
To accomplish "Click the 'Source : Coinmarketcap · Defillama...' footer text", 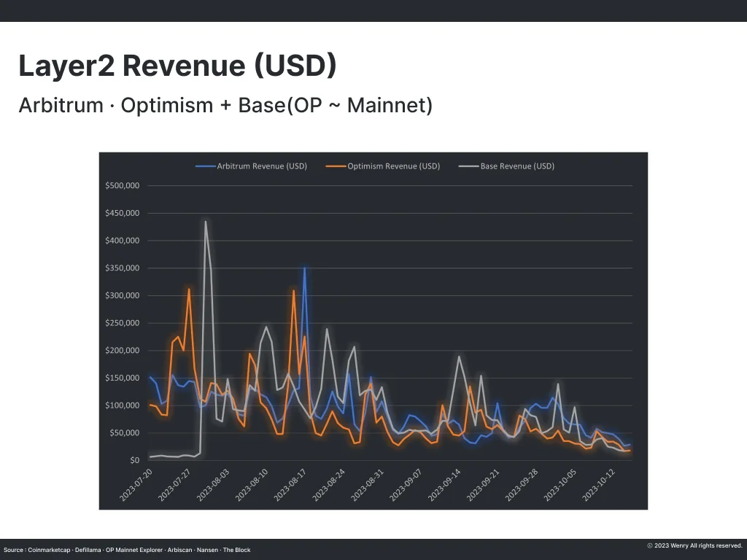I will 127,550.
